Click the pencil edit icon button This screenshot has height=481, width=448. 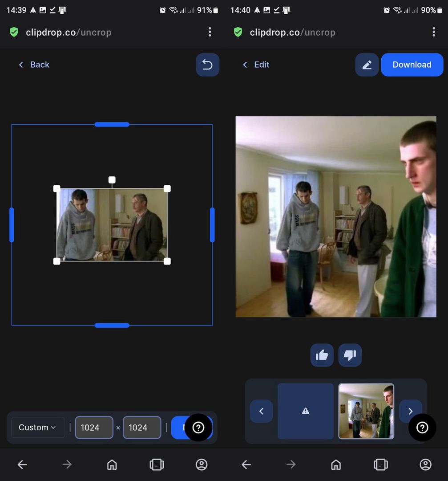pyautogui.click(x=367, y=65)
